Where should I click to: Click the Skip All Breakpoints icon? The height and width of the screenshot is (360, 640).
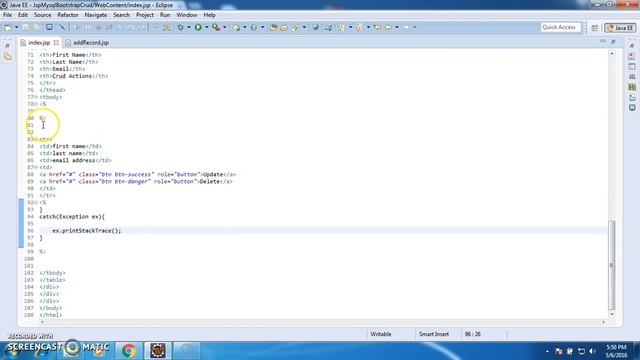[62, 27]
